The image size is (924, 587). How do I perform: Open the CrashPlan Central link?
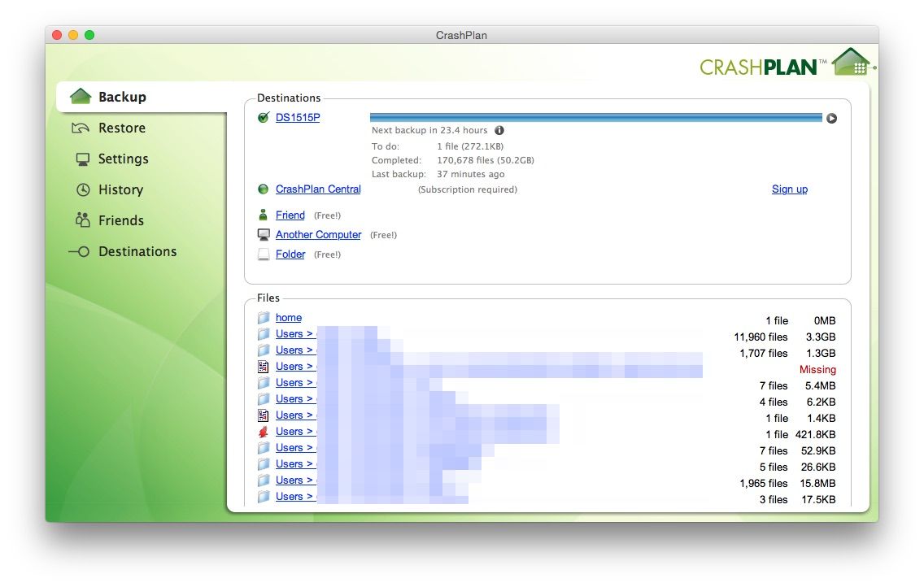pos(318,189)
